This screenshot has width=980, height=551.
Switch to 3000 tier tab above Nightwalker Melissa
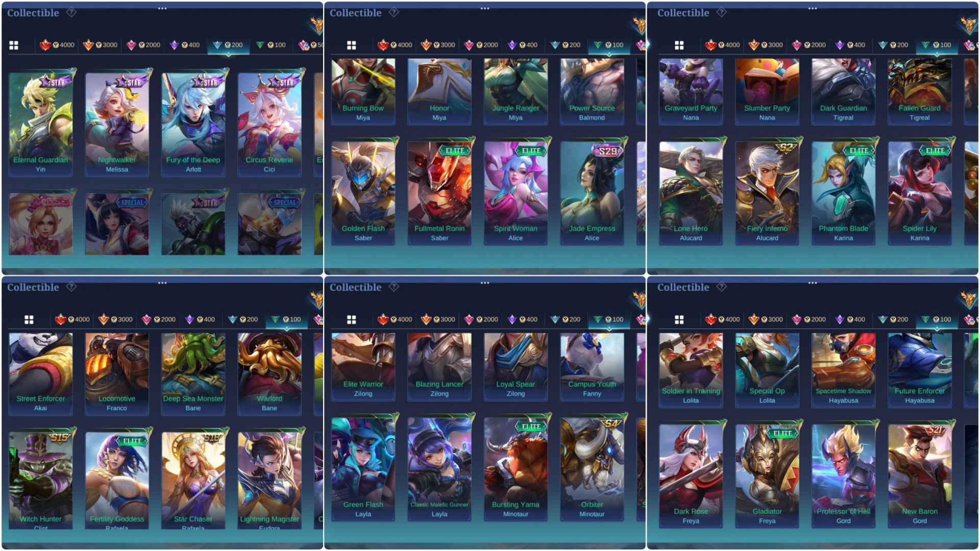click(x=100, y=45)
